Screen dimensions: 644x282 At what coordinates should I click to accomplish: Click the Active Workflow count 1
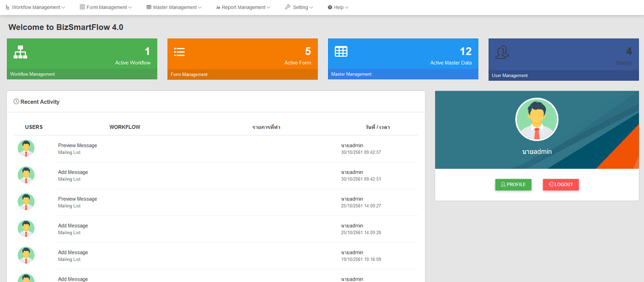coord(147,51)
